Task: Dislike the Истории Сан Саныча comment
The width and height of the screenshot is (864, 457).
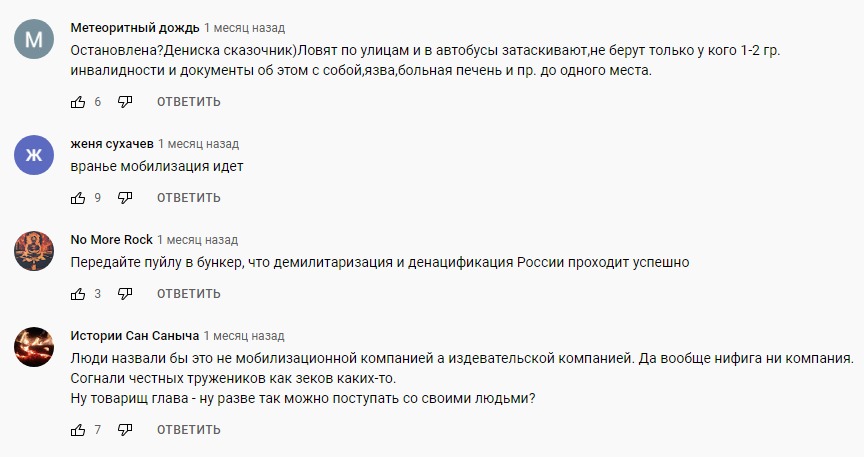Action: pos(125,430)
